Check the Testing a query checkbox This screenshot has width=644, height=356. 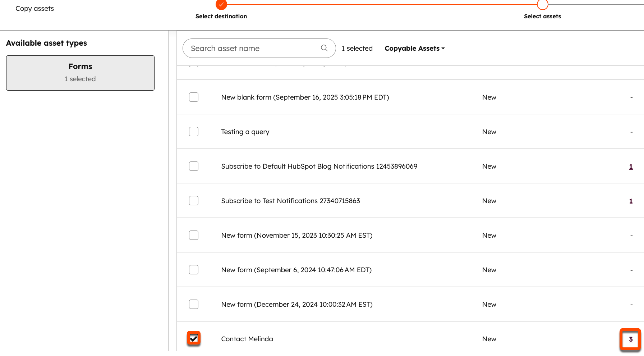194,132
